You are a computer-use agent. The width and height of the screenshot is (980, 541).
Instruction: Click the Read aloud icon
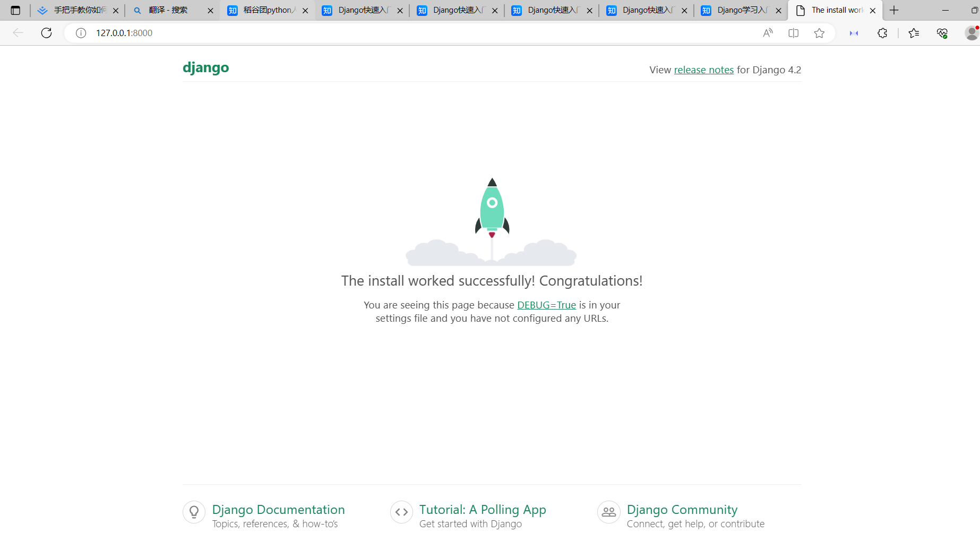(x=768, y=33)
